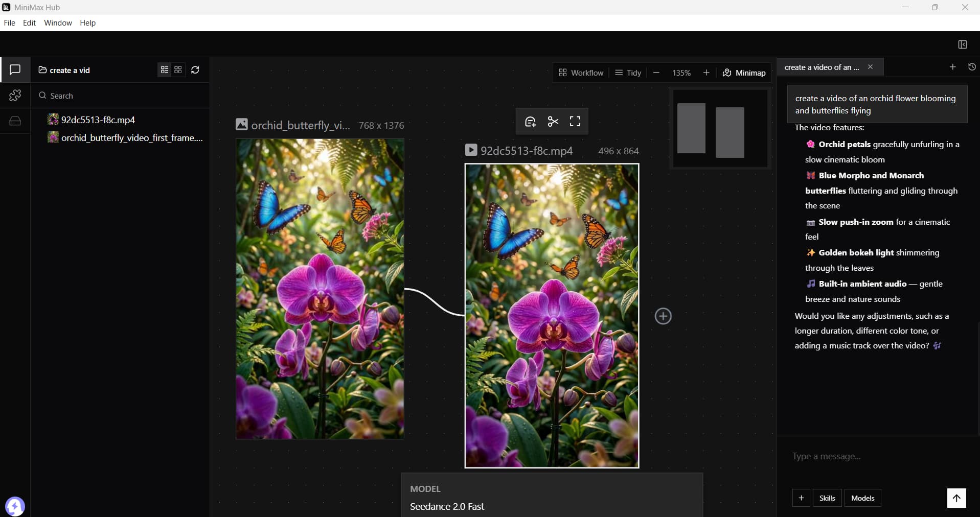Refresh the project file list
The height and width of the screenshot is (517, 980).
click(x=195, y=70)
